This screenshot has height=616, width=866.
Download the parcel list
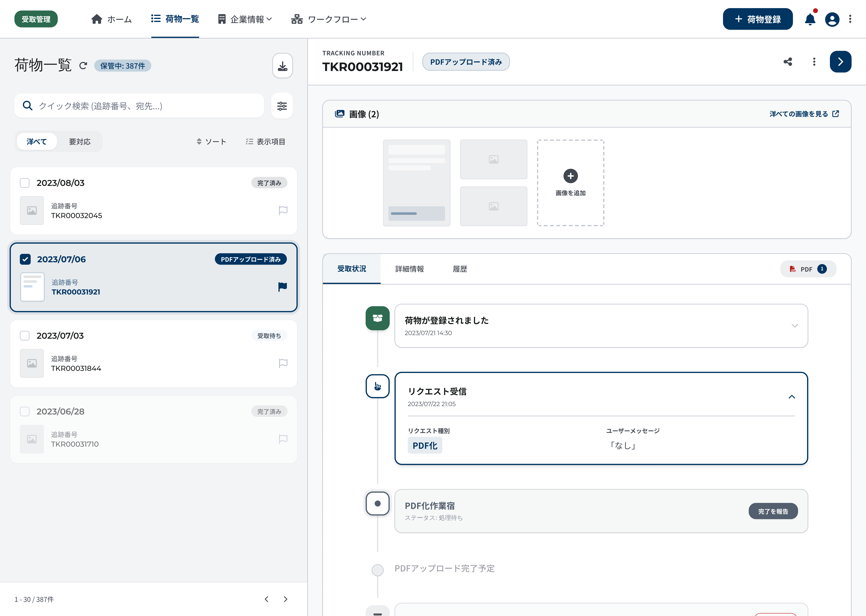click(283, 66)
